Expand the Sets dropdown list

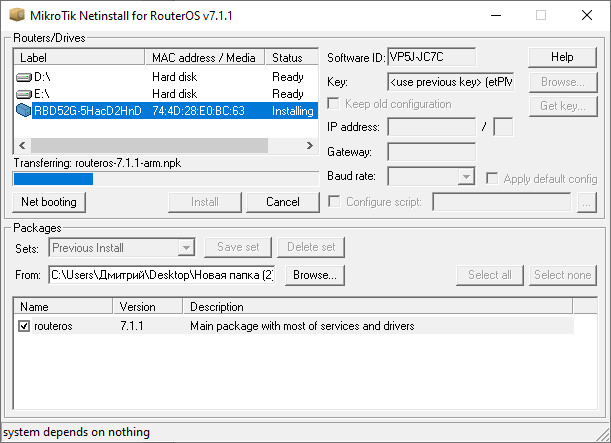point(185,247)
